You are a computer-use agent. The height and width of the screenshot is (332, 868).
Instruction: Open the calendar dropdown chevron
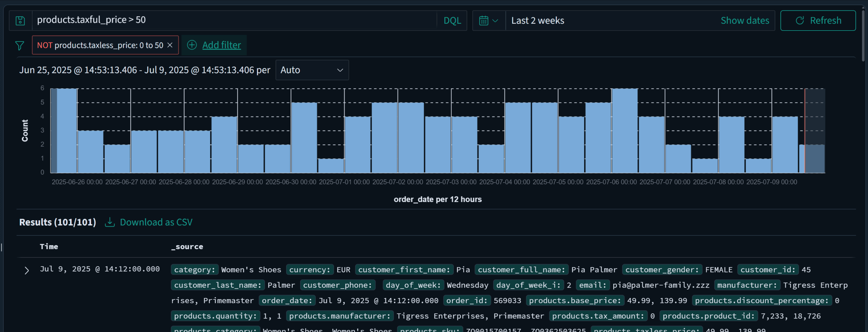(x=495, y=20)
